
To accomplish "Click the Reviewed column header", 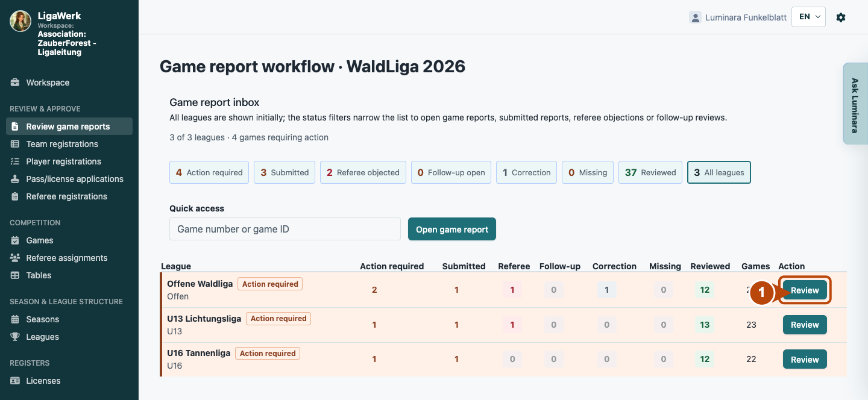I will (x=710, y=266).
